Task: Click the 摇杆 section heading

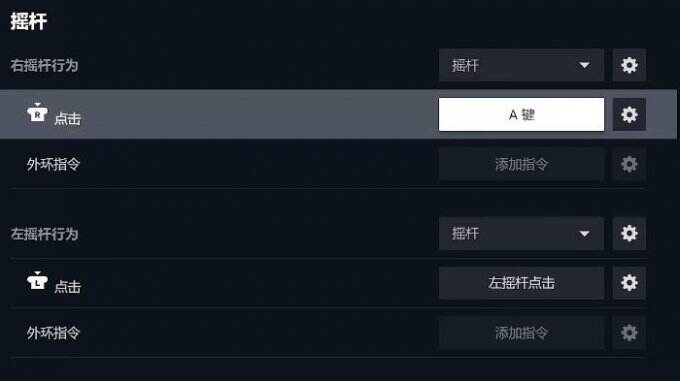Action: click(x=29, y=21)
